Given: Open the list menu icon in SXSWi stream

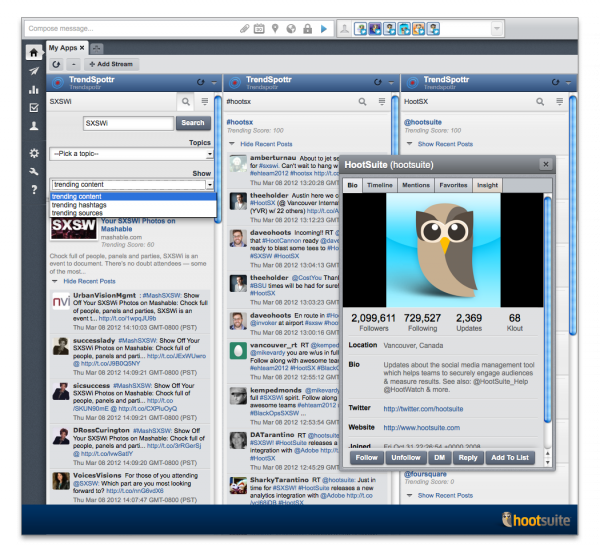Looking at the screenshot, I should (x=205, y=101).
